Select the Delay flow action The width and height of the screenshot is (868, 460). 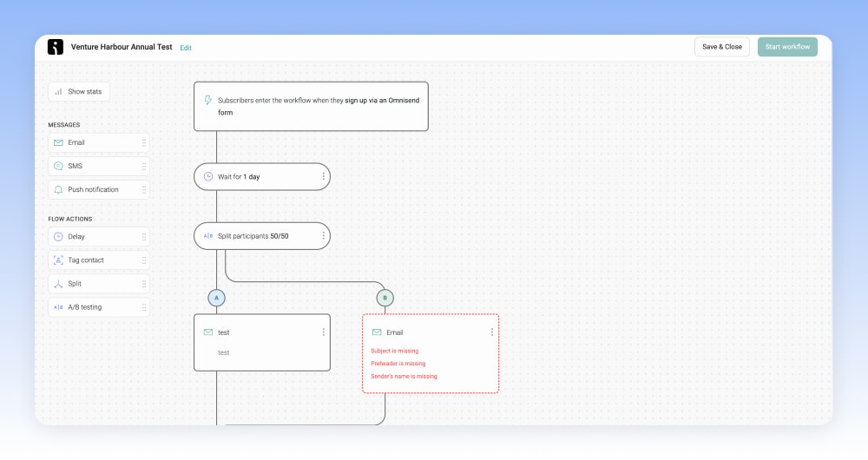click(99, 237)
